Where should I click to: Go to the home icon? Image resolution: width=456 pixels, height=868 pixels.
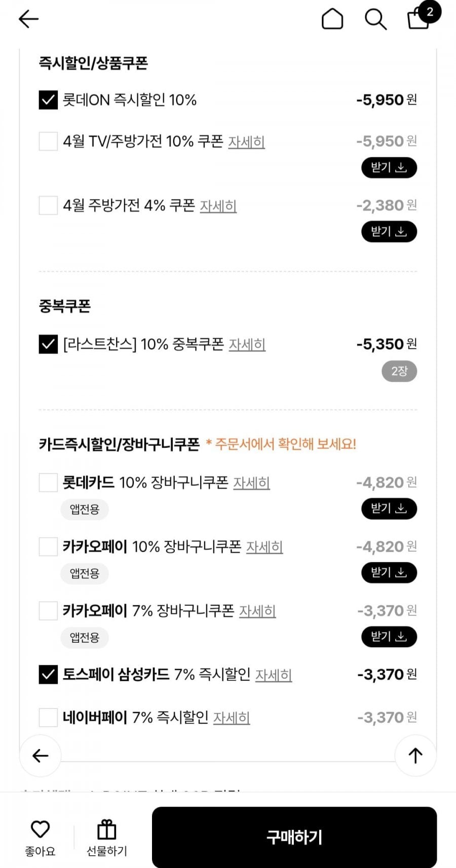(x=332, y=19)
